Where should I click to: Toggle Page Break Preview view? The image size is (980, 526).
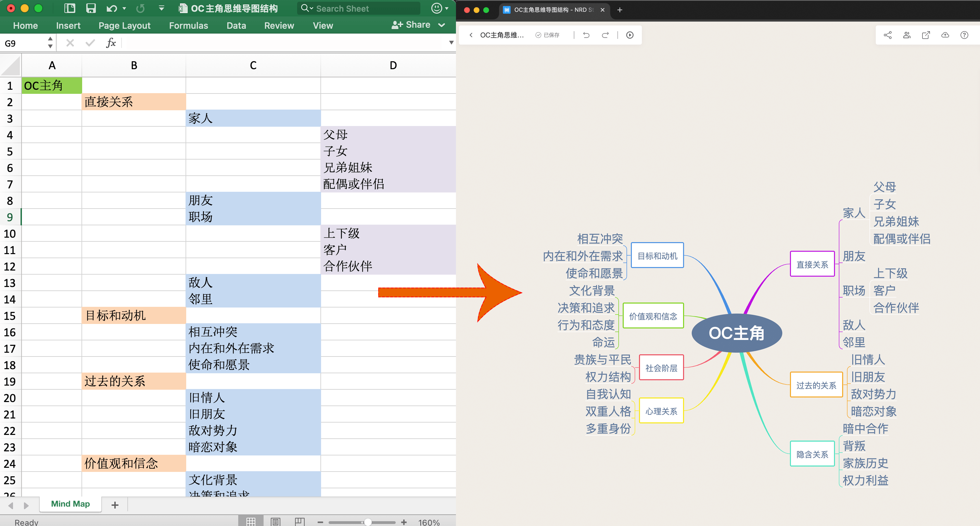[x=300, y=522]
